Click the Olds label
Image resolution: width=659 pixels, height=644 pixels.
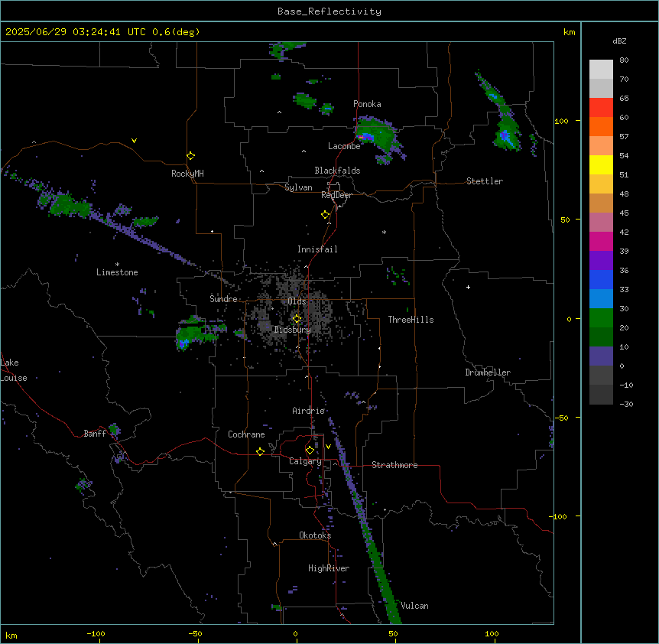tap(297, 301)
